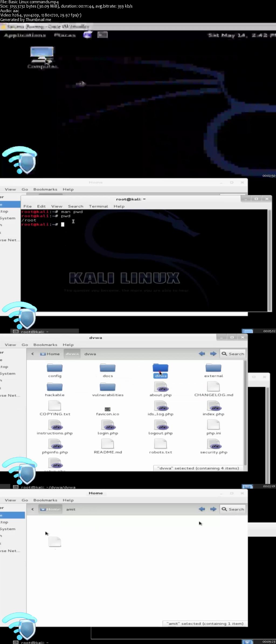Open the Places menu on the desktop panel
The width and height of the screenshot is (276, 644).
tap(65, 35)
